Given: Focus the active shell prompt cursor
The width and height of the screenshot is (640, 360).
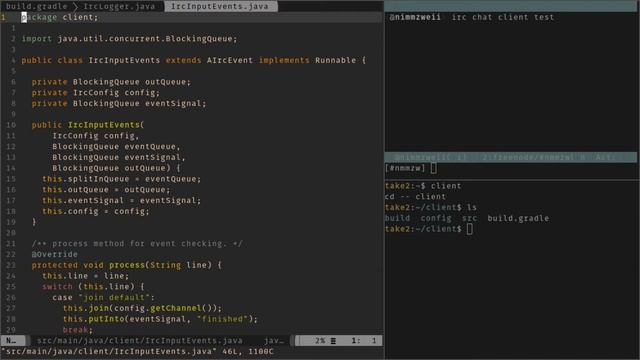Looking at the screenshot, I should (x=469, y=229).
